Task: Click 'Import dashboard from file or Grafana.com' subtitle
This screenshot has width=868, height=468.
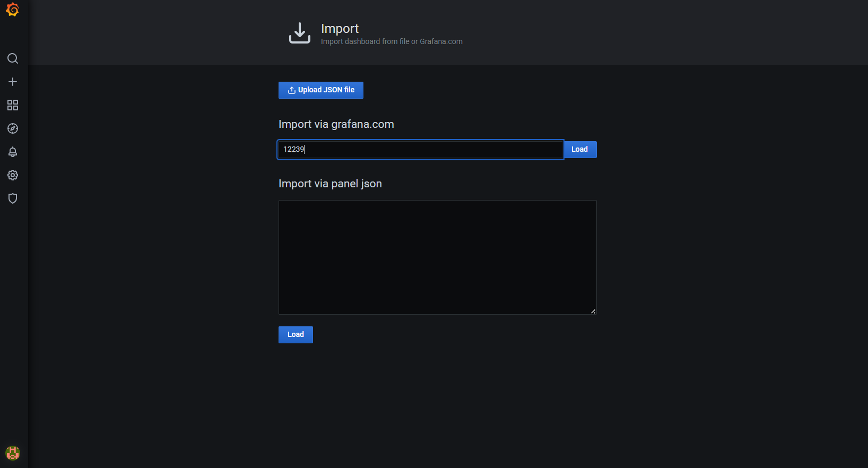Action: (392, 41)
